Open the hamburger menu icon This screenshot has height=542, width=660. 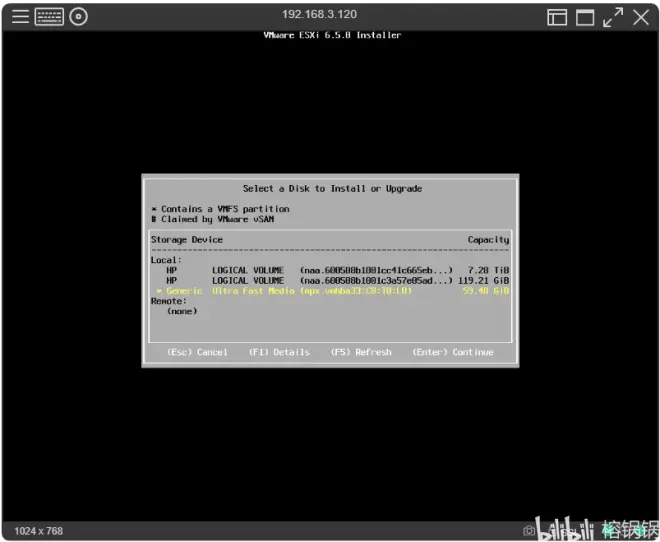point(20,17)
